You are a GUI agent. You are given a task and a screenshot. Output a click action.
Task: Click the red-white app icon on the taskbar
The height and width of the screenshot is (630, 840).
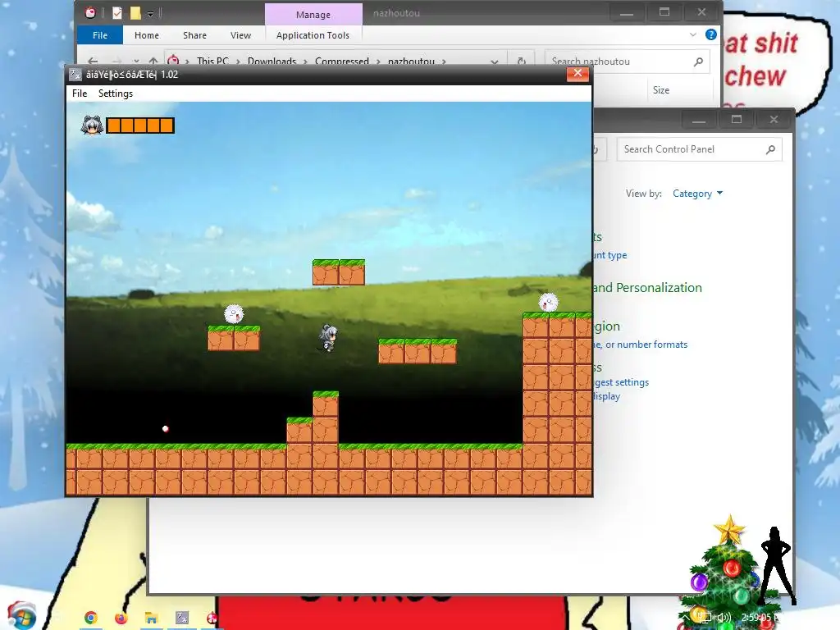tap(212, 619)
